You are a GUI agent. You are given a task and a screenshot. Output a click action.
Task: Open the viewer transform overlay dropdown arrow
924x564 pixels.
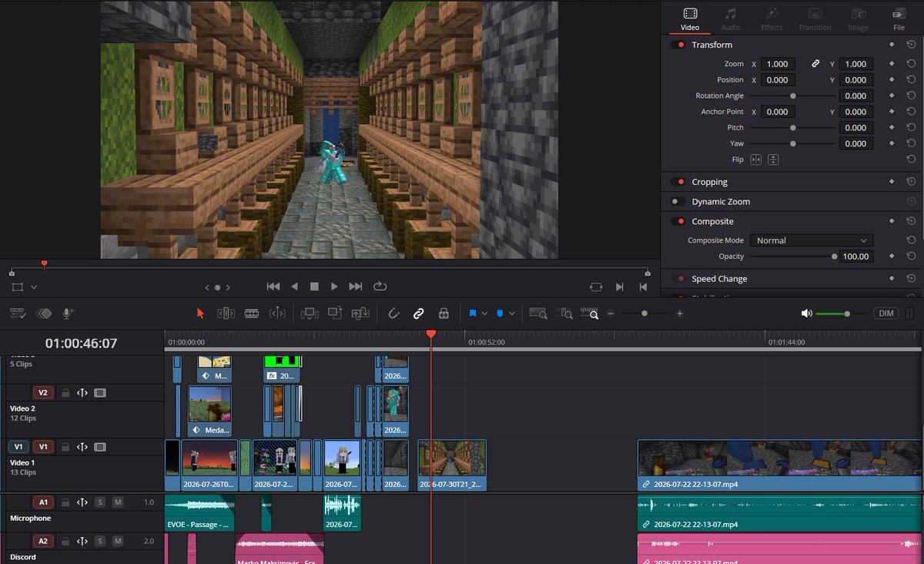tap(34, 287)
